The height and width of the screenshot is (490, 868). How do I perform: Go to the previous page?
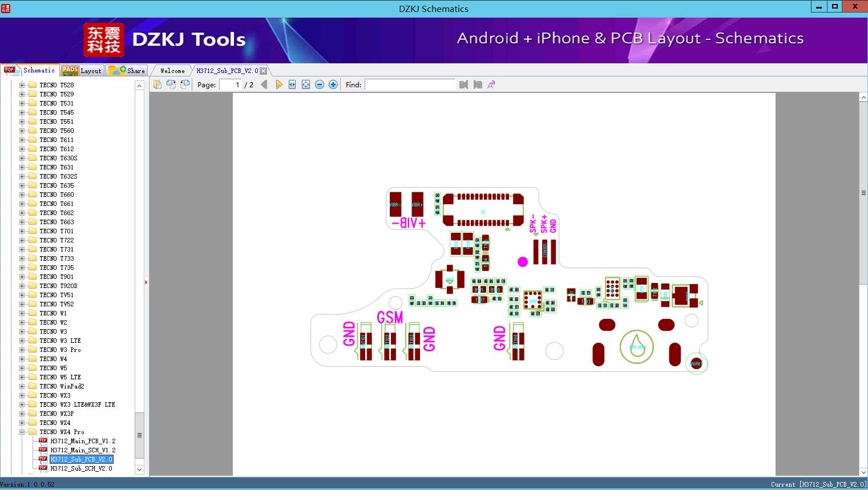(x=264, y=84)
